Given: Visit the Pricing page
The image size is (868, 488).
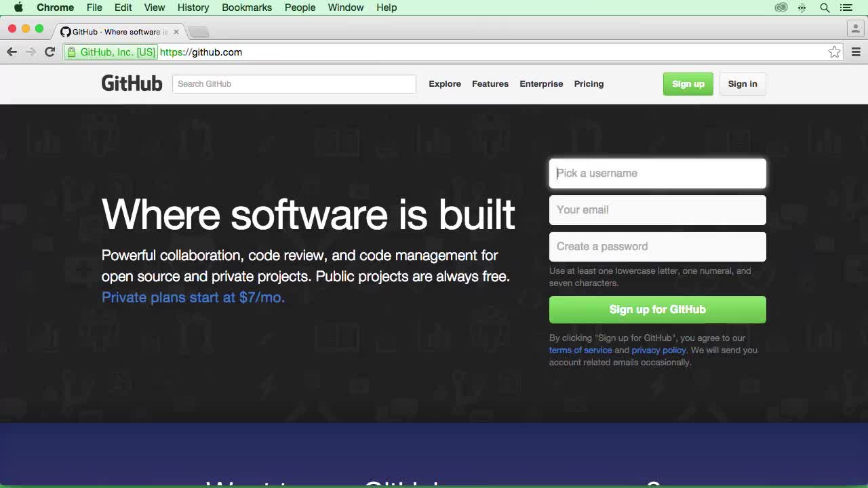Looking at the screenshot, I should click(589, 84).
